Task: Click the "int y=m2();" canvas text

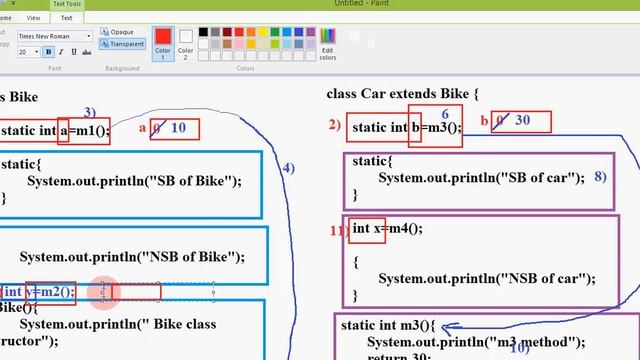Action: [40, 292]
